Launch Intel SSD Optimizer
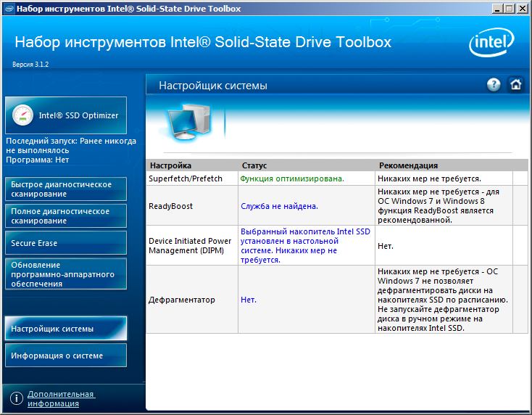This screenshot has height=415, width=532. point(66,115)
